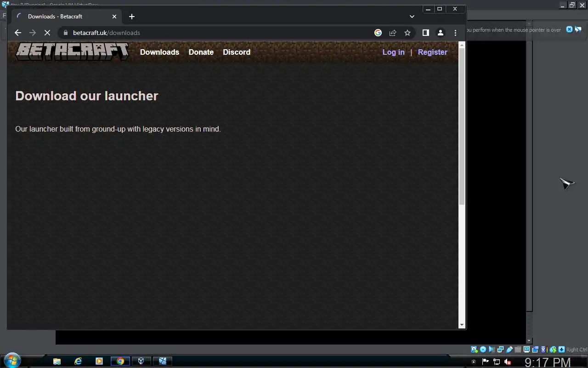Image resolution: width=588 pixels, height=368 pixels.
Task: Click the betacraft.uk/downloads address bar
Action: click(216, 33)
